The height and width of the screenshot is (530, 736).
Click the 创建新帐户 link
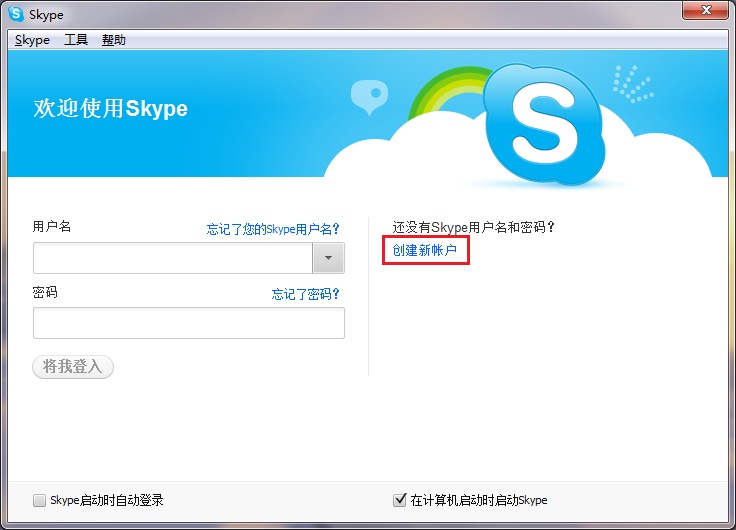(425, 250)
